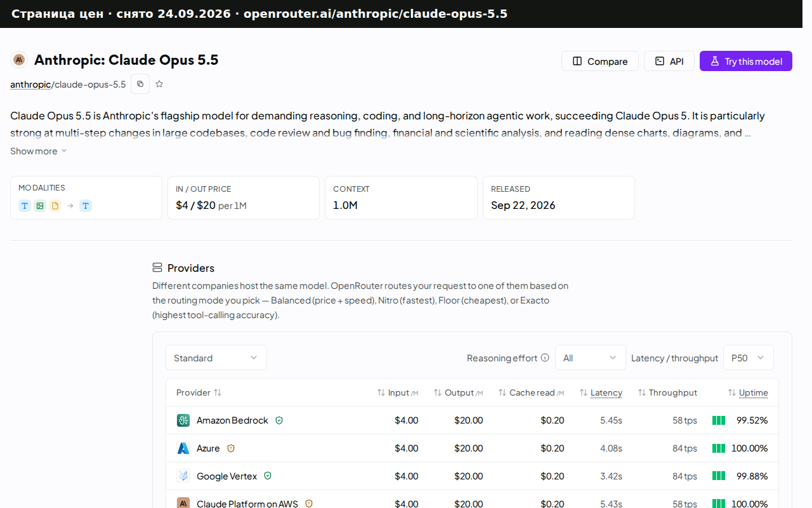Screen dimensions: 812x508
Task: Click the image input modality icon
Action: [x=40, y=206]
